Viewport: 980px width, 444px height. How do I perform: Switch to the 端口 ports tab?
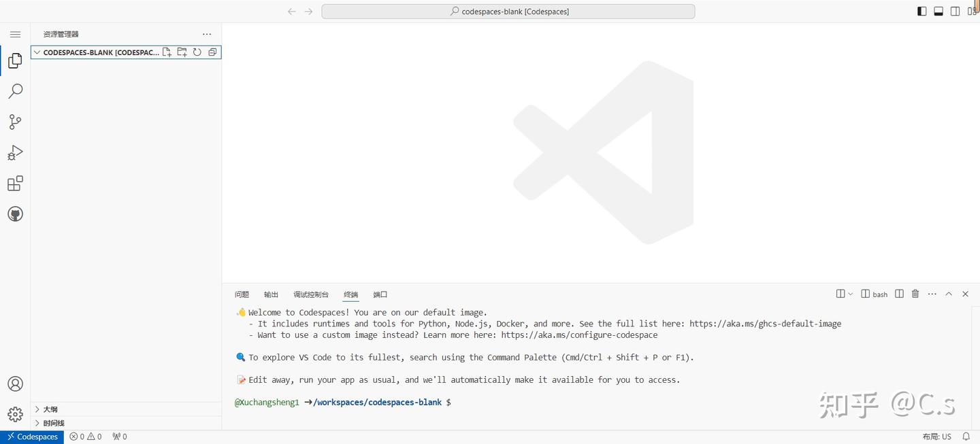click(x=380, y=294)
